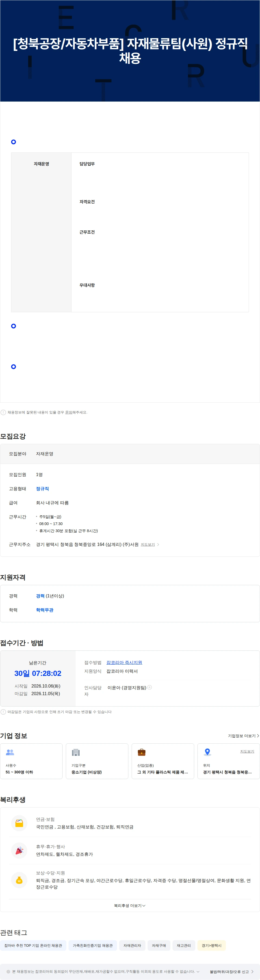
Task: Click the info icon beside 채용정보에 잘못된 내용
Action: pyautogui.click(x=3, y=412)
